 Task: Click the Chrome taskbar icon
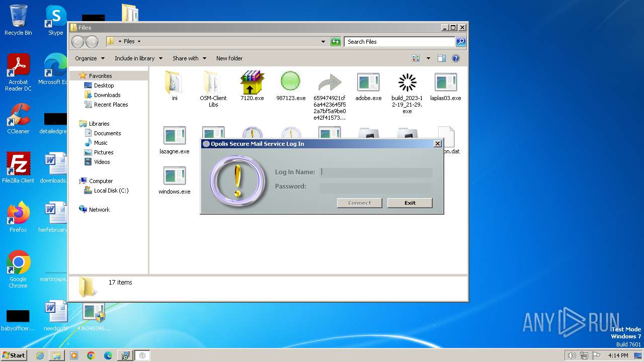point(91,355)
